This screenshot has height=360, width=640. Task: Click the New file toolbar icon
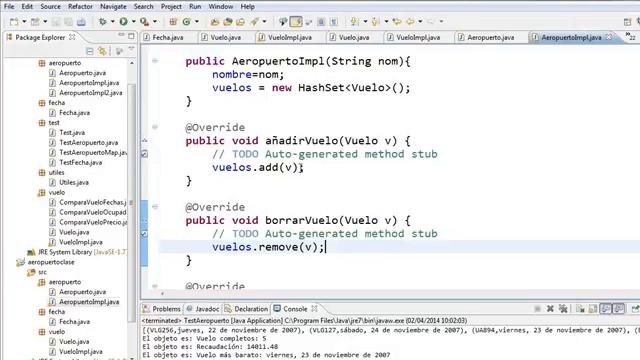tap(14, 22)
